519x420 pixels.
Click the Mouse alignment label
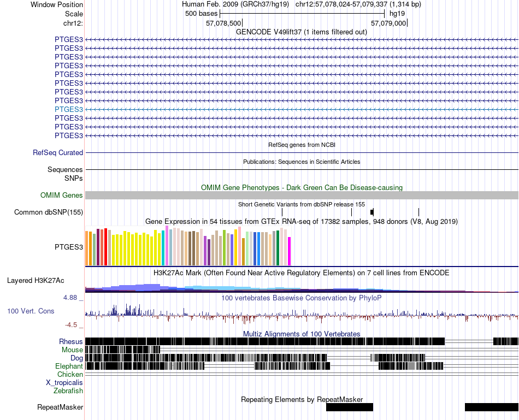click(x=72, y=350)
